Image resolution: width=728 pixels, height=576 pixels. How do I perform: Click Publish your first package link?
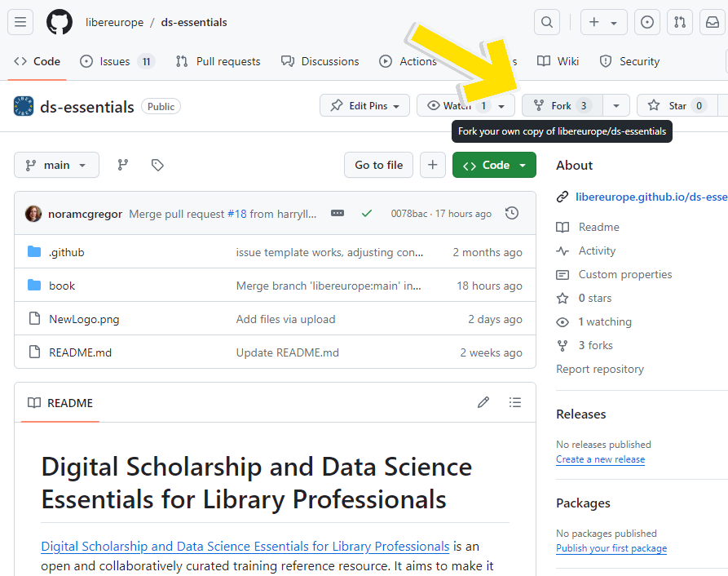(x=611, y=548)
